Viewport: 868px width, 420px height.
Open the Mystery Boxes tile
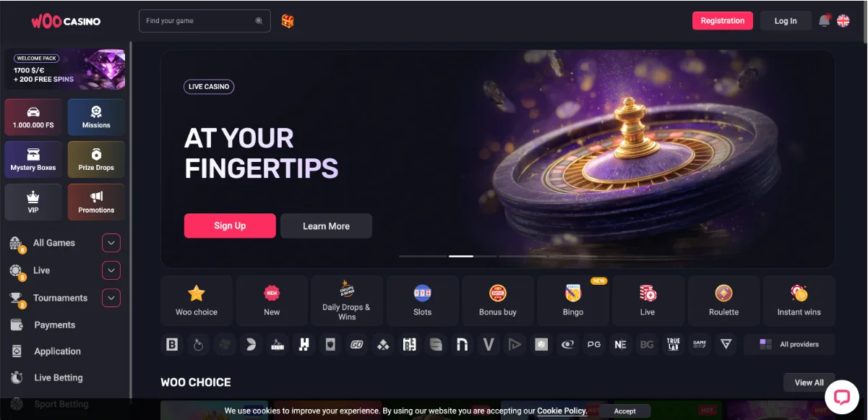pos(33,160)
